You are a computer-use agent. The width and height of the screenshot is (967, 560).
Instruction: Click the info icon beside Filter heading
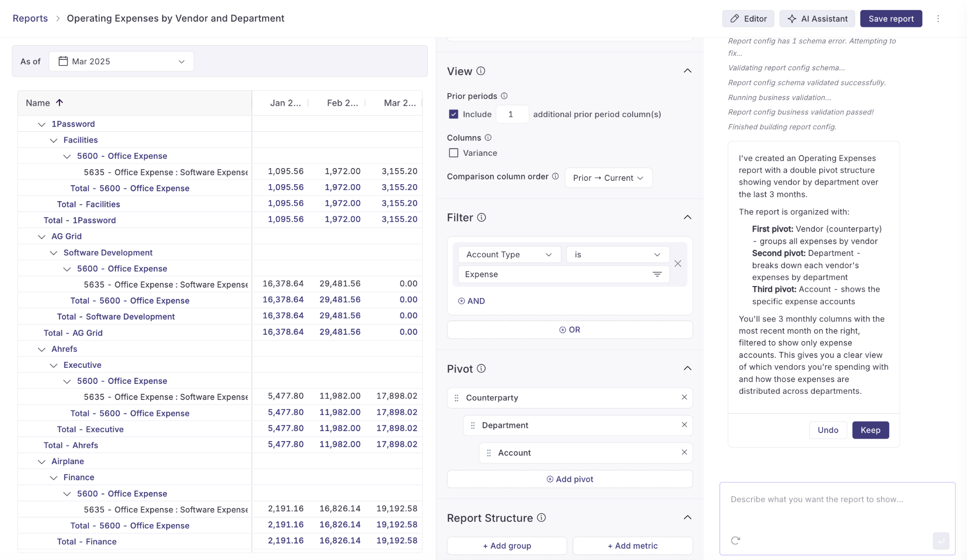click(x=481, y=217)
